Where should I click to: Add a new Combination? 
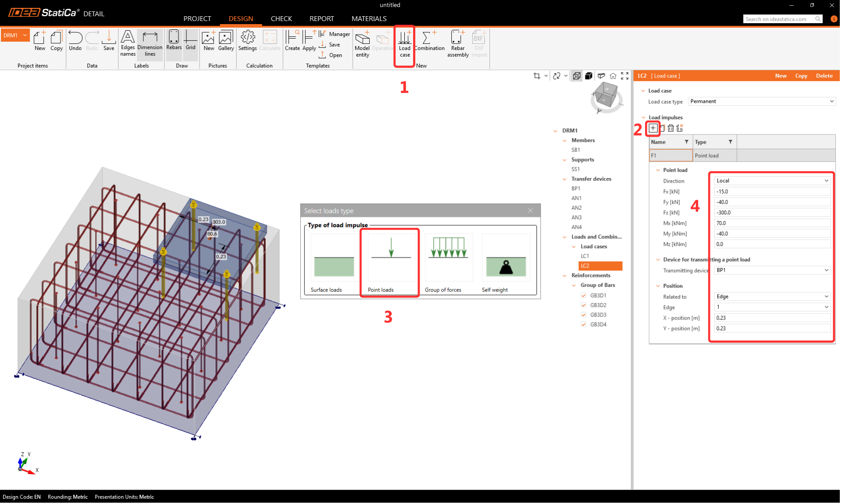429,42
